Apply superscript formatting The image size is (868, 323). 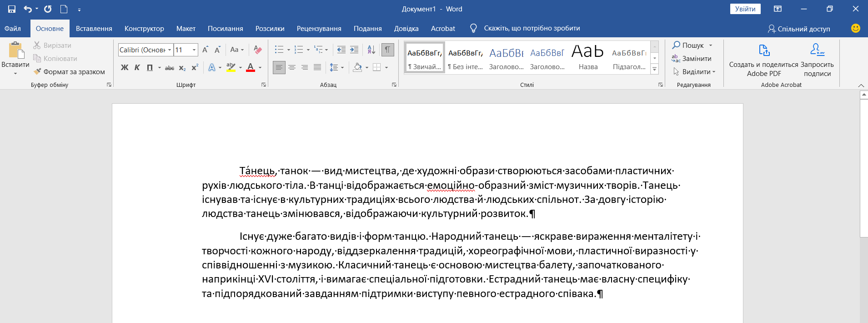195,68
